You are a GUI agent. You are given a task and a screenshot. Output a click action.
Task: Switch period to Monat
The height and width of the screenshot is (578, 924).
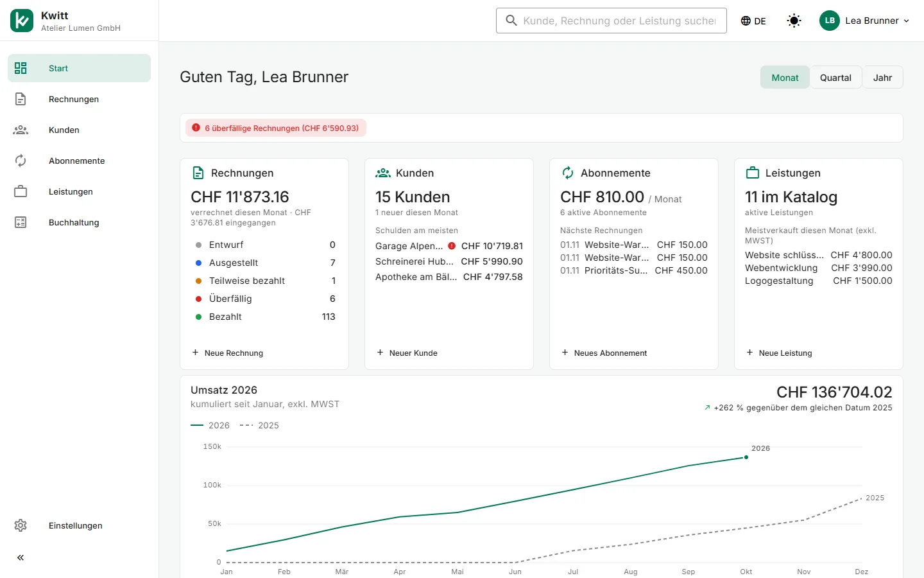pos(785,78)
